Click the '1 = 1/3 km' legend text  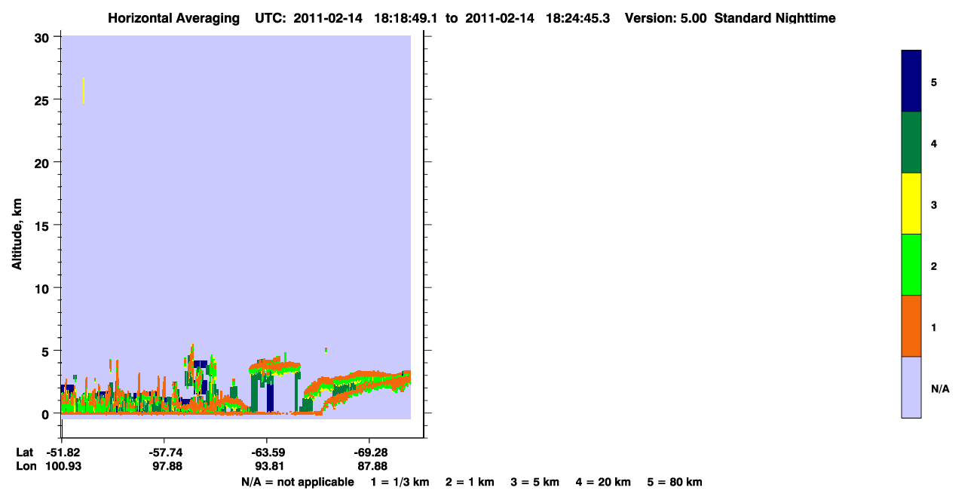pos(400,482)
